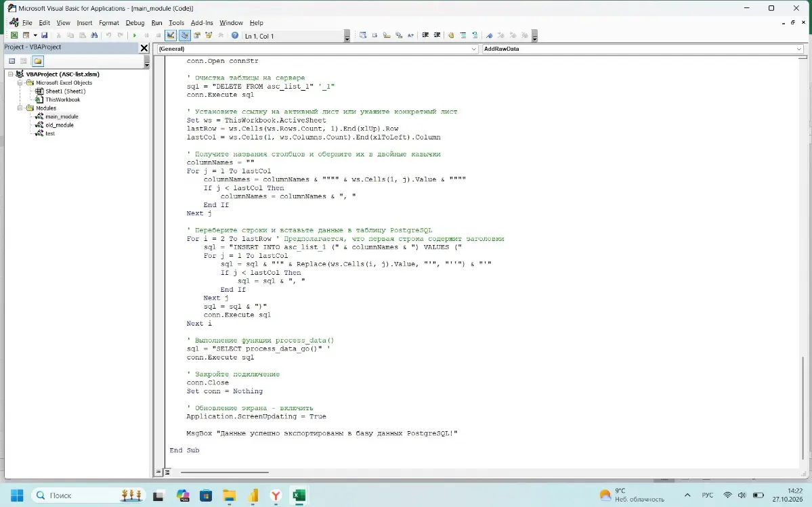Screen dimensions: 812x507
Task: Click the Complete Word icon
Action: pyautogui.click(x=410, y=35)
